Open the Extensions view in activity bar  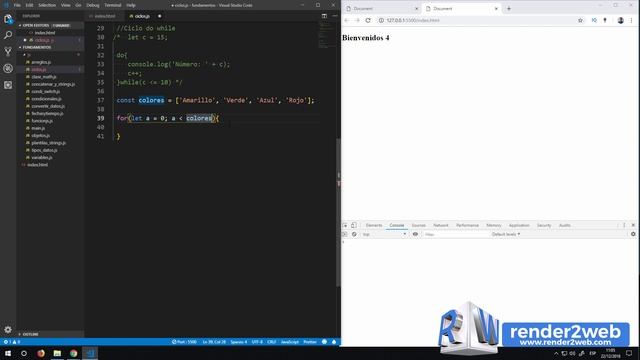(x=8, y=85)
